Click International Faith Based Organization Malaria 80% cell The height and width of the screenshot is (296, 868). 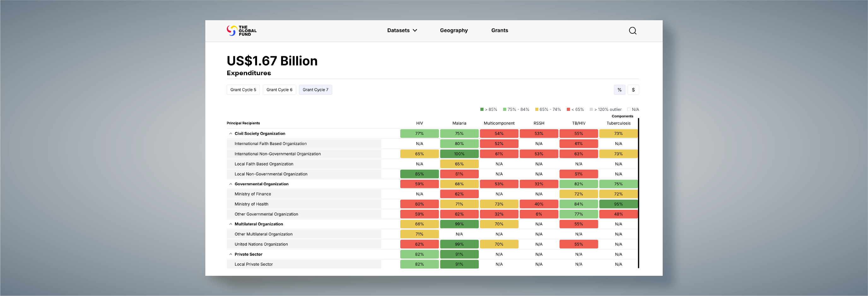click(459, 144)
